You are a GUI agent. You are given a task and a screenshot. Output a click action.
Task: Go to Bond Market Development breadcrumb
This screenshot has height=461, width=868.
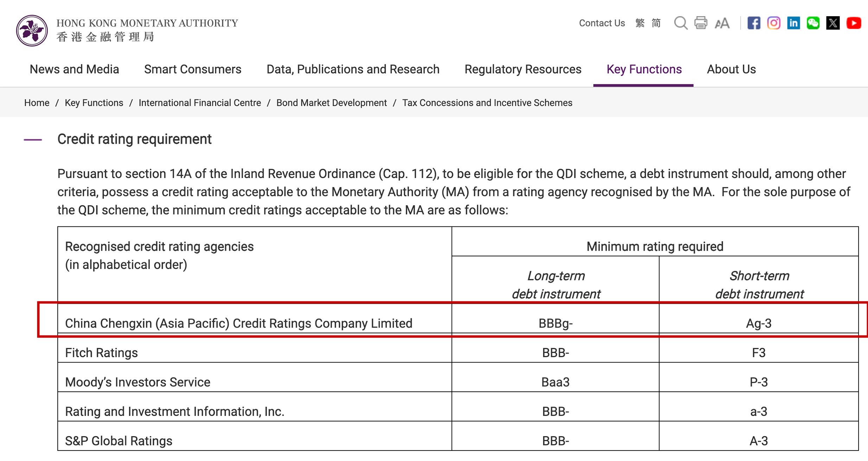[x=331, y=103]
